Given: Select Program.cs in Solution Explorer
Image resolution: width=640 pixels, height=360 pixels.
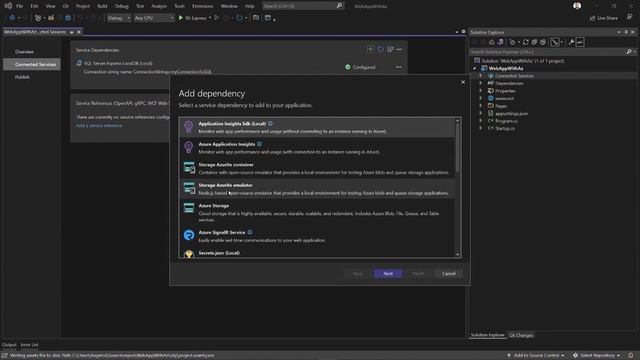Looking at the screenshot, I should point(506,121).
